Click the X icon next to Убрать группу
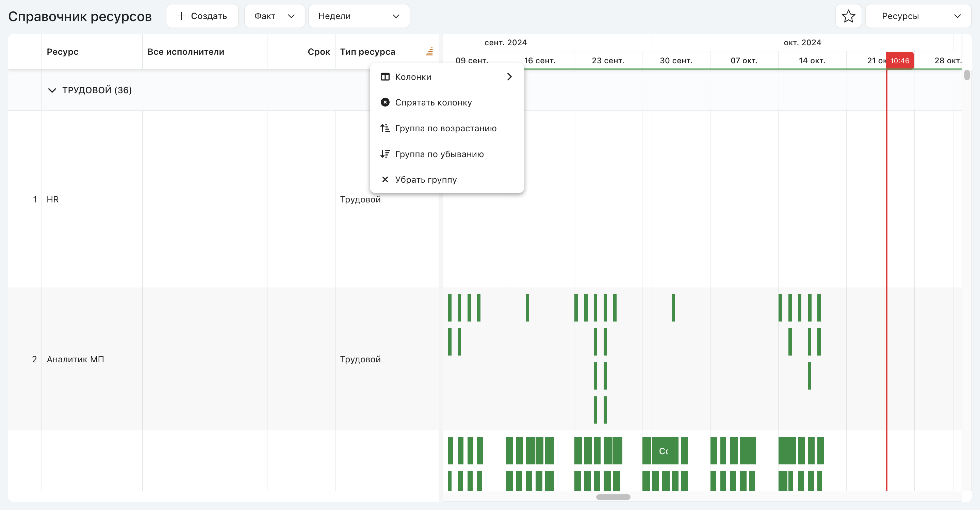Image resolution: width=980 pixels, height=510 pixels. pos(385,180)
